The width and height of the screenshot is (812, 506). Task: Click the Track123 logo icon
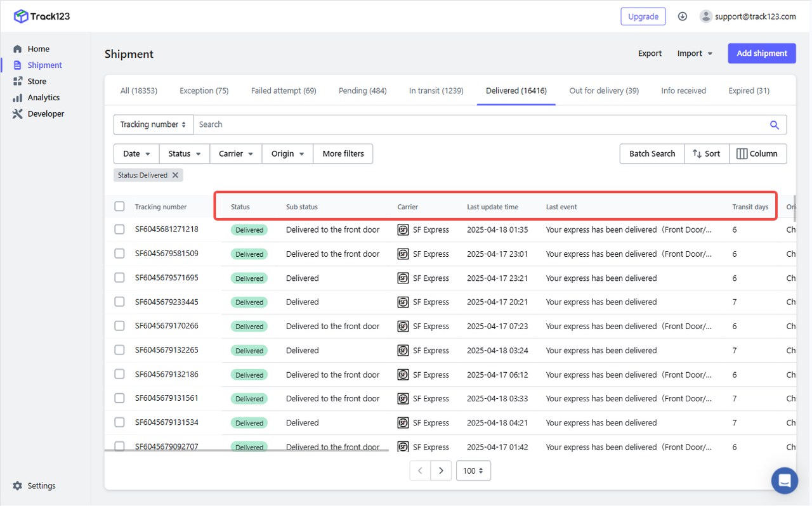pos(21,16)
